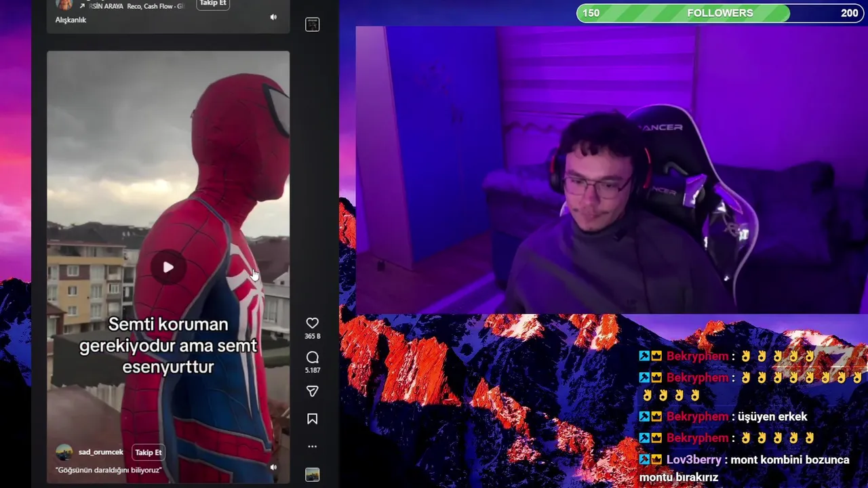Image resolution: width=868 pixels, height=488 pixels.
Task: Play the Spider-Man reel video
Action: [x=168, y=267]
